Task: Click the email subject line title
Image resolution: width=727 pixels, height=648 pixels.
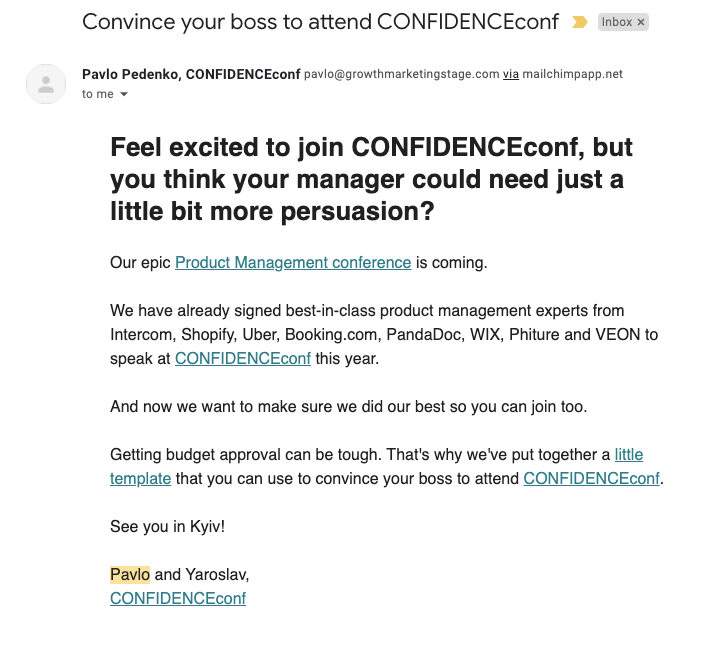Action: tap(320, 22)
